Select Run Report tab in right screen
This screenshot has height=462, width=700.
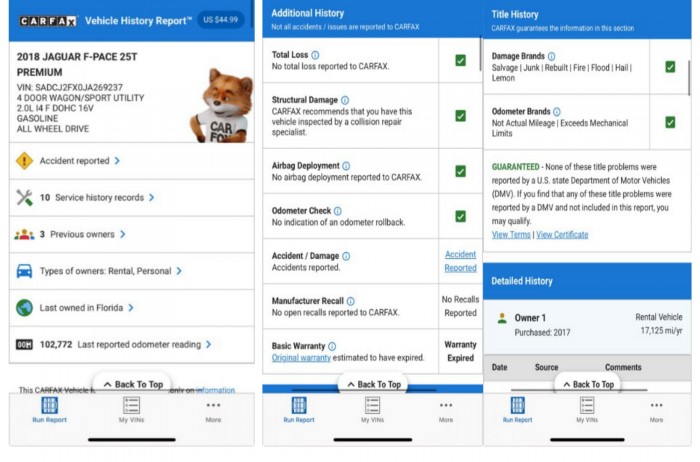517,410
